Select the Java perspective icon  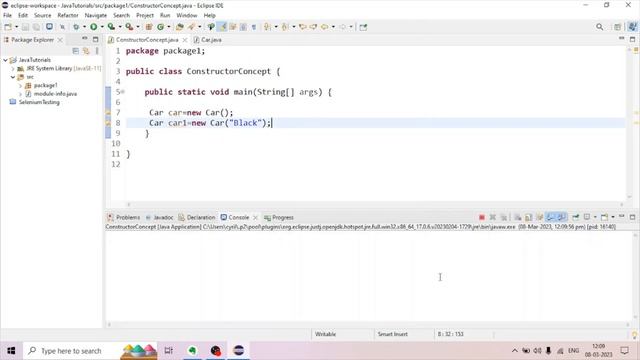(633, 27)
